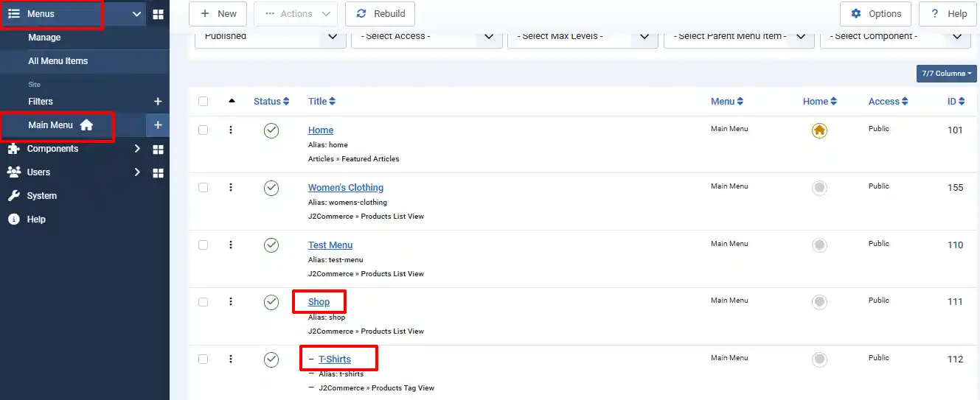
Task: Add a new Filters item with plus icon
Action: pos(158,102)
